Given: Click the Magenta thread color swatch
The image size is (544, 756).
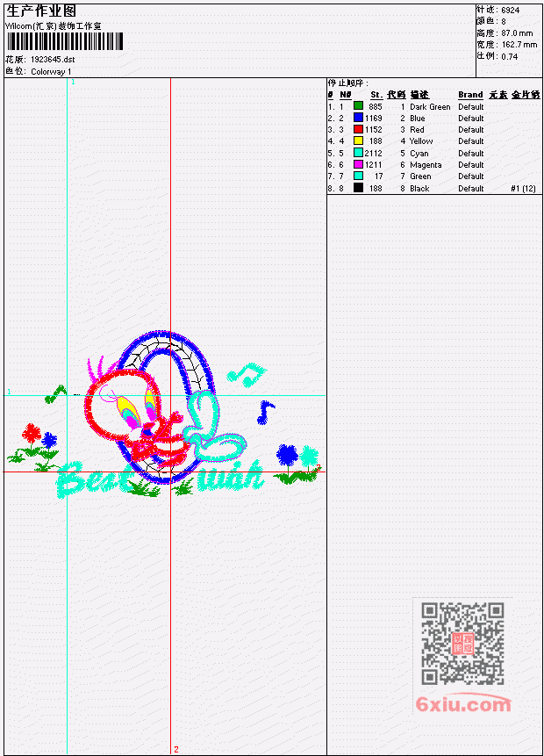Looking at the screenshot, I should tap(358, 164).
